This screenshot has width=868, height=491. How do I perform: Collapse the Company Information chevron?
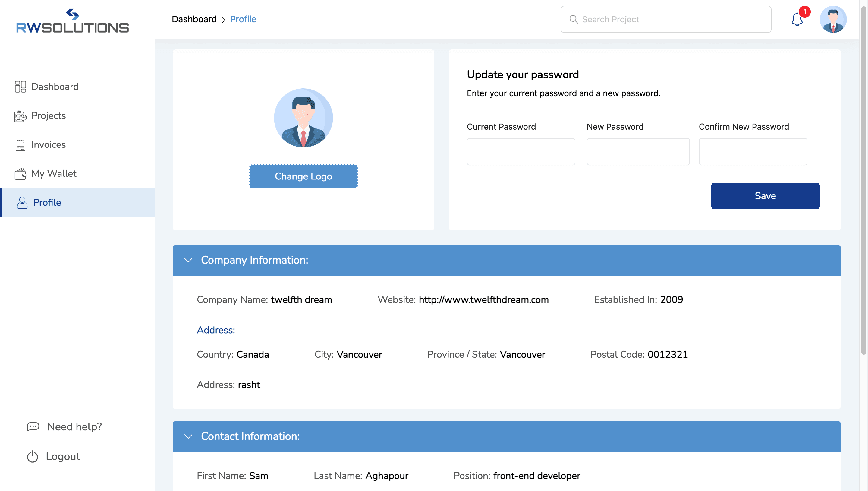click(x=188, y=260)
